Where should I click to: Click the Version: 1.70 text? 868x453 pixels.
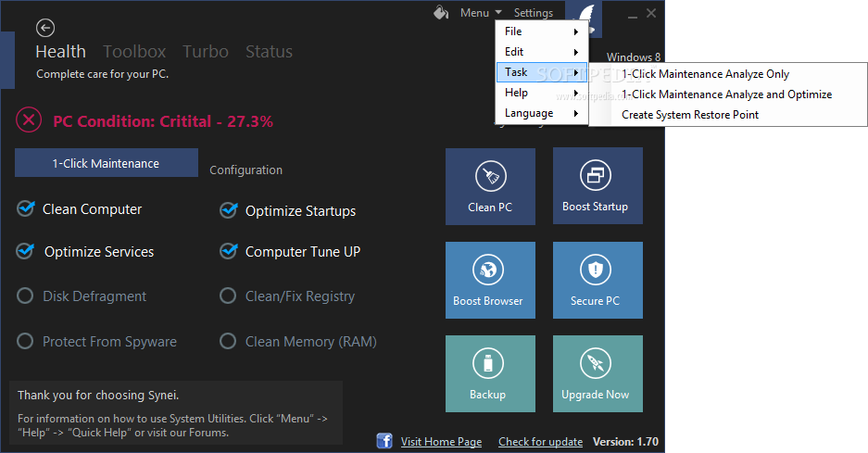[x=625, y=441]
